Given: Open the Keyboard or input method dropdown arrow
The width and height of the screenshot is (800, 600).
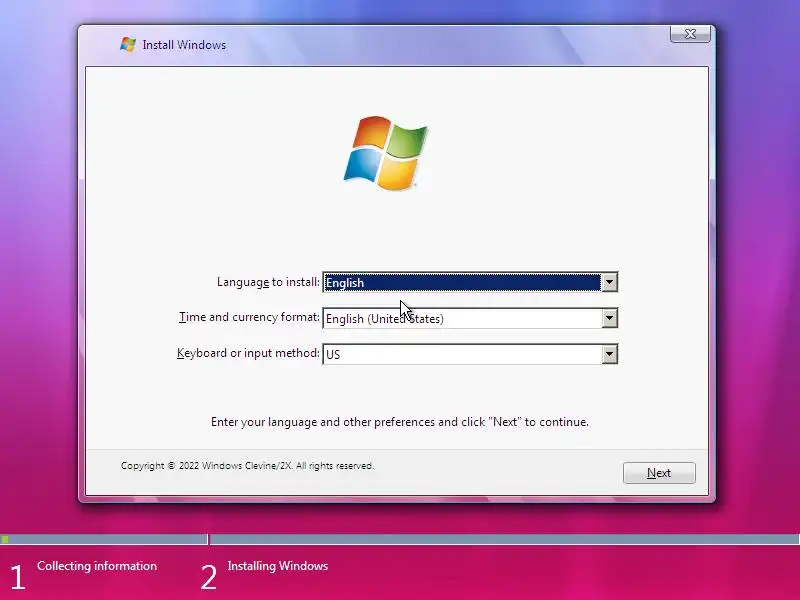Looking at the screenshot, I should click(609, 354).
